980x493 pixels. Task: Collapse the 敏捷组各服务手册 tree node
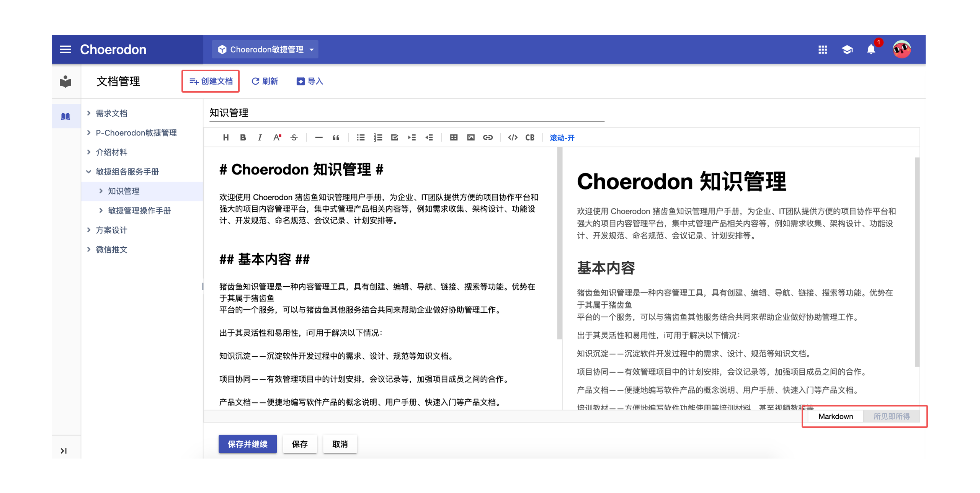pyautogui.click(x=89, y=171)
